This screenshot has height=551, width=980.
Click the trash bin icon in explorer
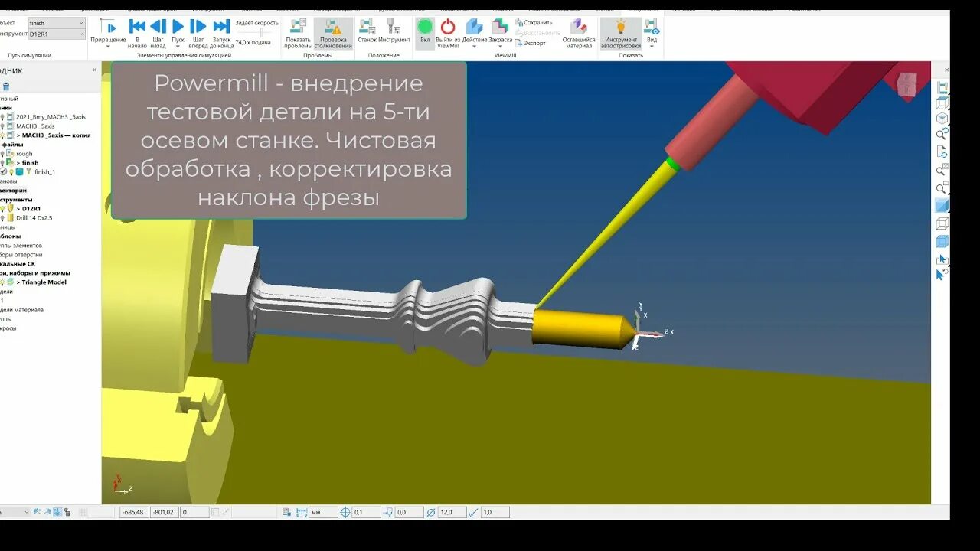pos(6,86)
